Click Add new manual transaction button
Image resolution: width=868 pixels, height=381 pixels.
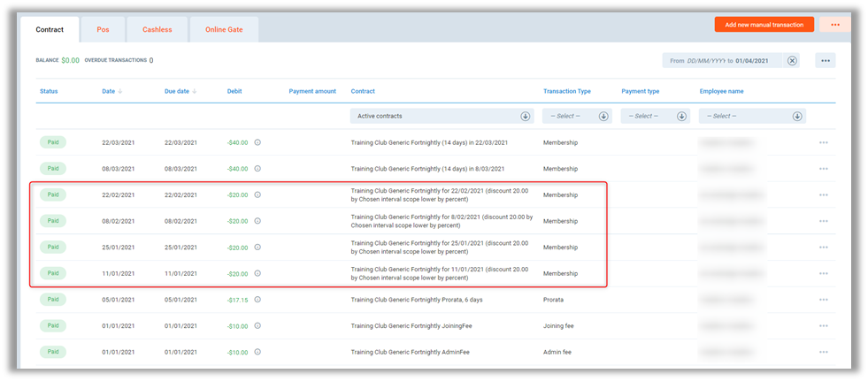coord(764,25)
